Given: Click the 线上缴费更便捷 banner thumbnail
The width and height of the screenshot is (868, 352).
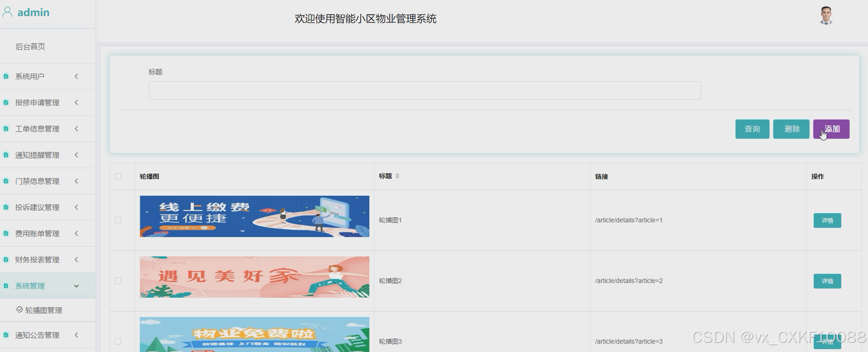Looking at the screenshot, I should point(254,216).
